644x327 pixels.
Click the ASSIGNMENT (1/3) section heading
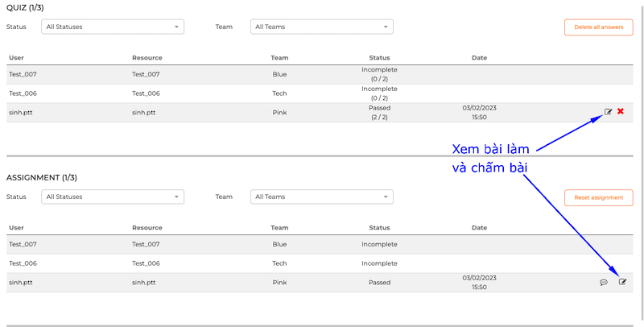42,178
